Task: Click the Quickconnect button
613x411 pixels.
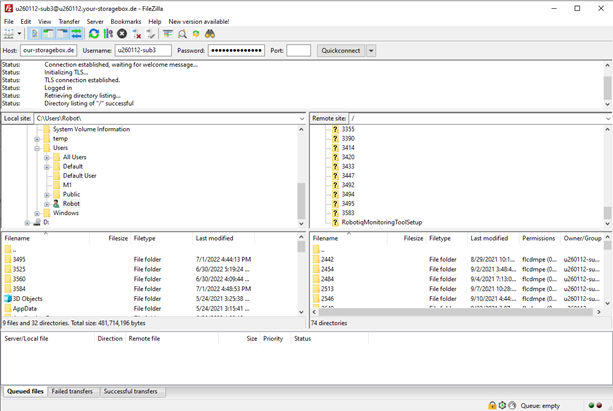Action: [x=341, y=50]
